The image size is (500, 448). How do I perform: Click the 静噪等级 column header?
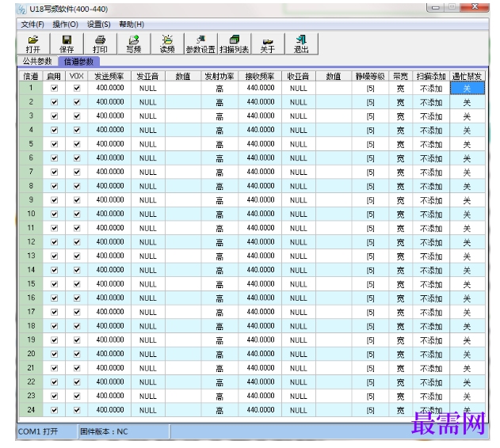pyautogui.click(x=370, y=77)
